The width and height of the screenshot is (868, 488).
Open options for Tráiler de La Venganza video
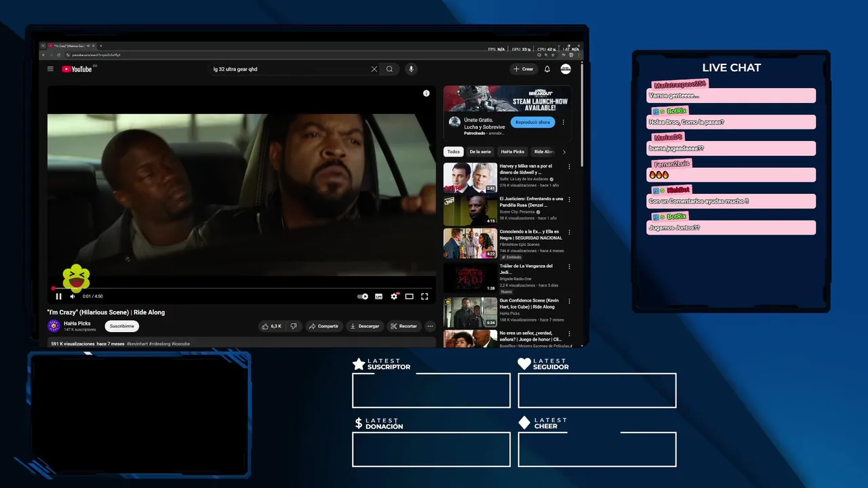pyautogui.click(x=569, y=266)
